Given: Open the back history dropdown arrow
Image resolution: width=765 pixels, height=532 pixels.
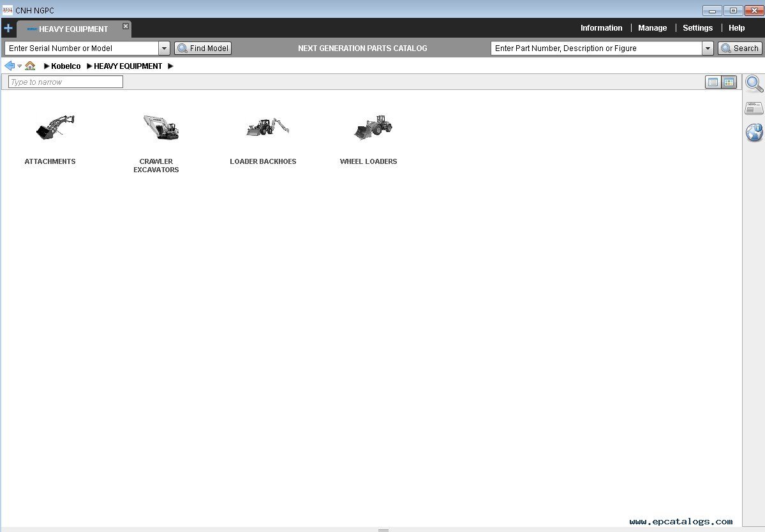Looking at the screenshot, I should [x=20, y=66].
